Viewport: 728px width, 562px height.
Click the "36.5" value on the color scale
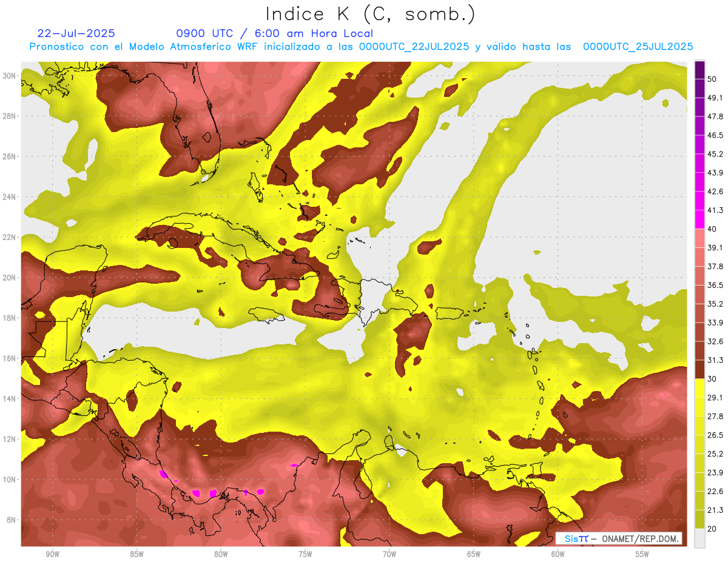[x=716, y=285]
